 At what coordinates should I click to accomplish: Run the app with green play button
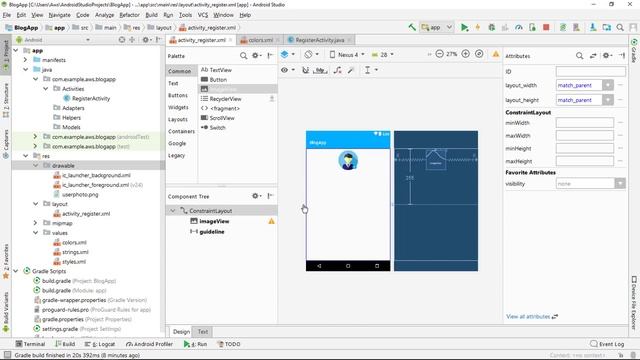[464, 27]
